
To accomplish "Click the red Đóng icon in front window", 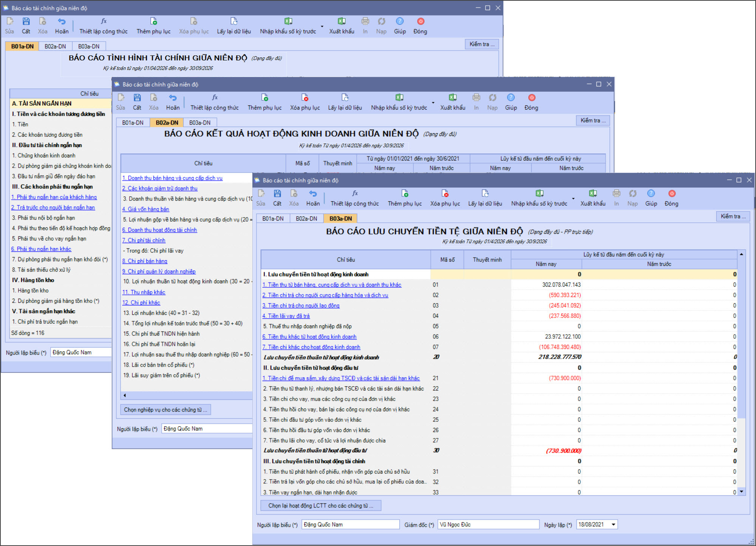I will click(671, 194).
